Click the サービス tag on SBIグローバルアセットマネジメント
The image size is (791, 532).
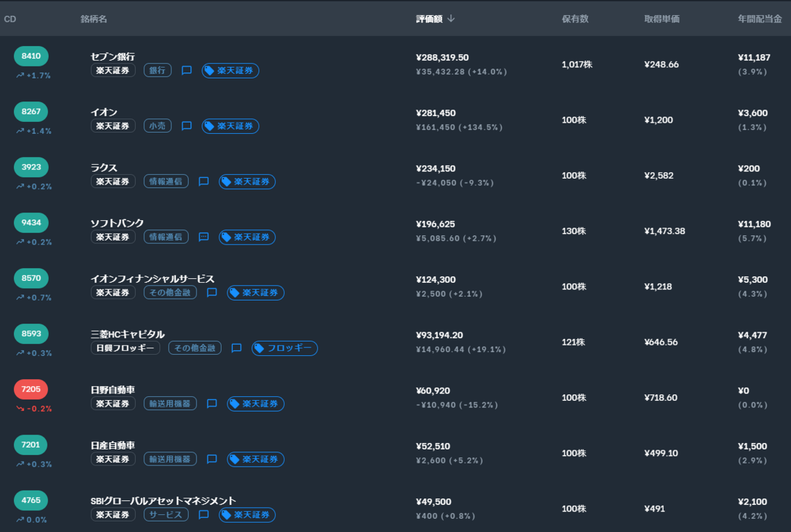click(x=166, y=514)
